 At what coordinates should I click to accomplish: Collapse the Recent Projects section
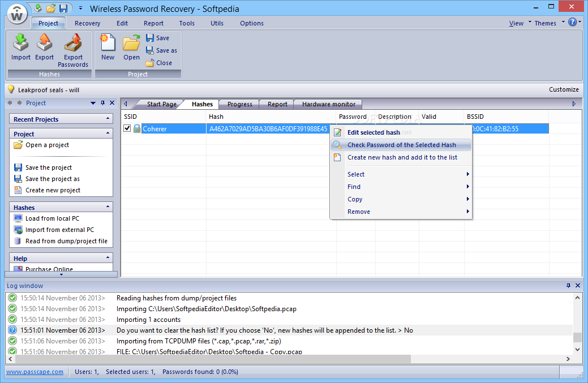click(x=108, y=118)
